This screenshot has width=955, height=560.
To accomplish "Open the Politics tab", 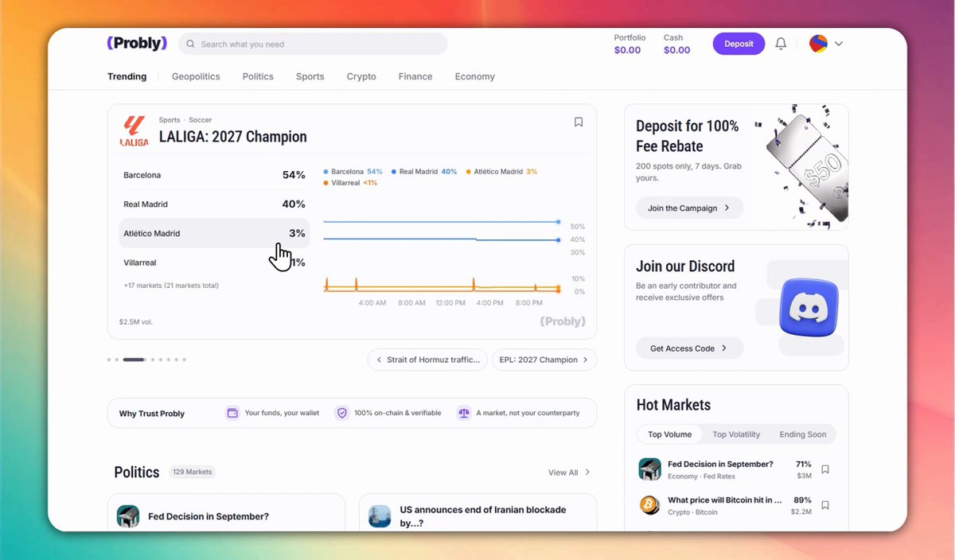I will tap(258, 76).
